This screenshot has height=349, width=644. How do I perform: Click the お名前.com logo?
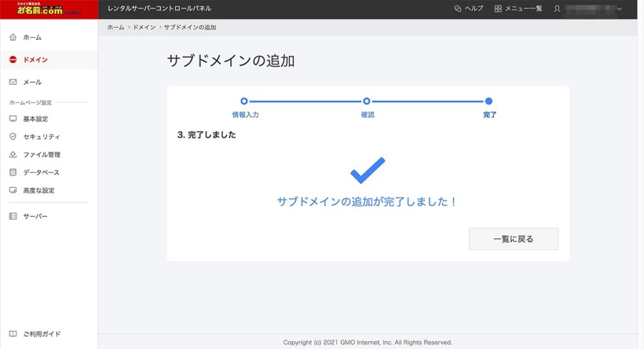tap(48, 9)
